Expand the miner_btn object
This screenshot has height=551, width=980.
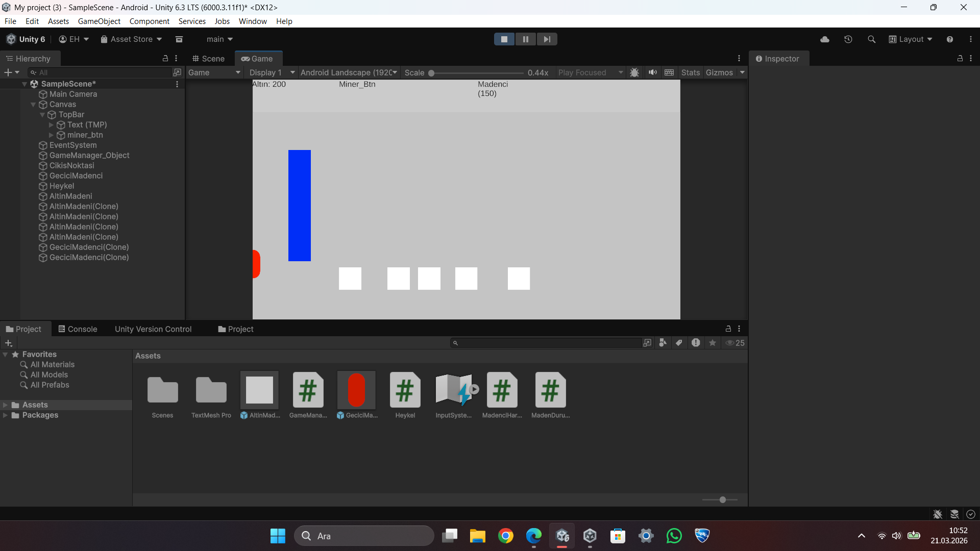(51, 135)
